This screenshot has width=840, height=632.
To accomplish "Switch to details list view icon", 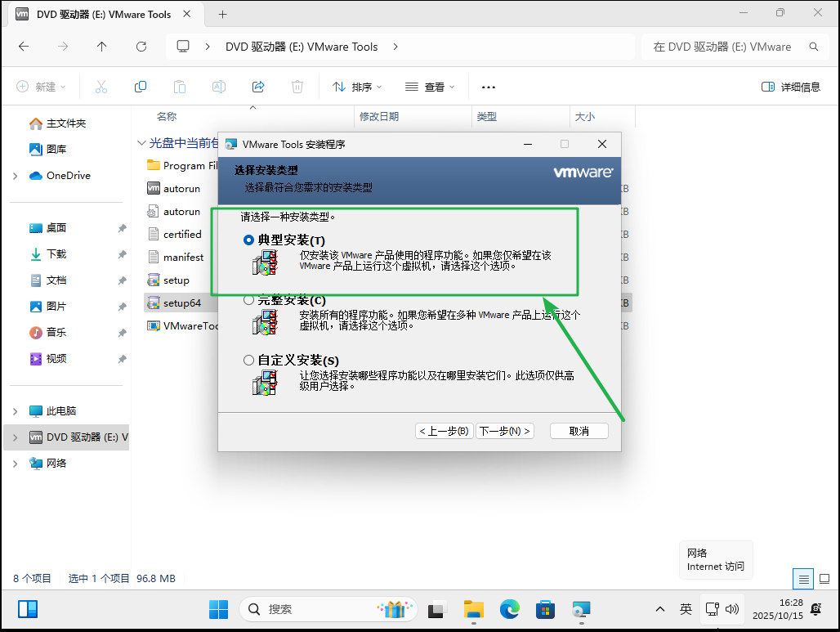I will 803,579.
